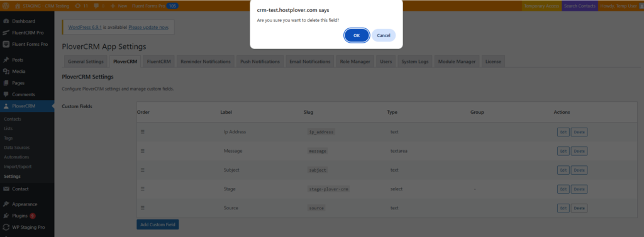
Task: Switch to the Email Notifications tab
Action: [x=309, y=62]
